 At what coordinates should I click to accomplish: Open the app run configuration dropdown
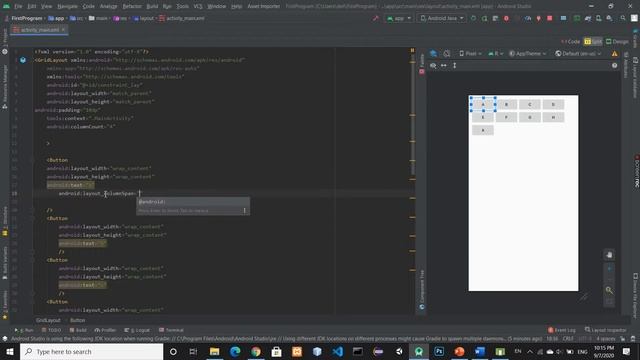(x=399, y=18)
